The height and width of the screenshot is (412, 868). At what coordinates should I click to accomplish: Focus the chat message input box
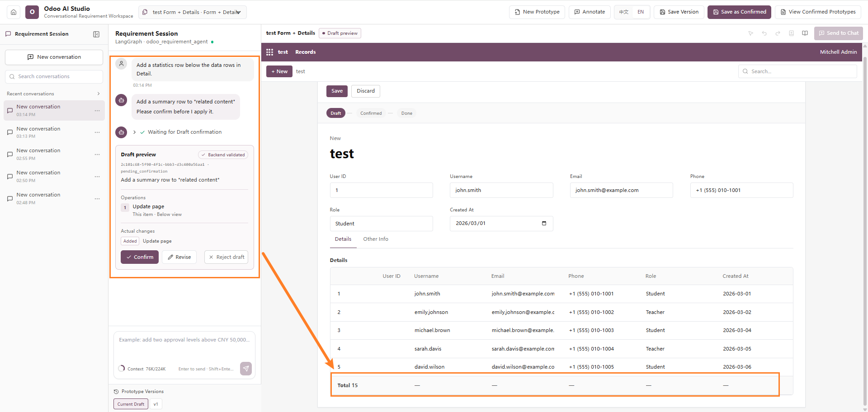point(184,346)
